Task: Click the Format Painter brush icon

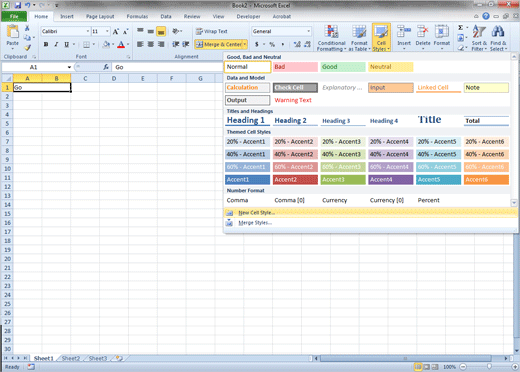Action: (x=27, y=48)
